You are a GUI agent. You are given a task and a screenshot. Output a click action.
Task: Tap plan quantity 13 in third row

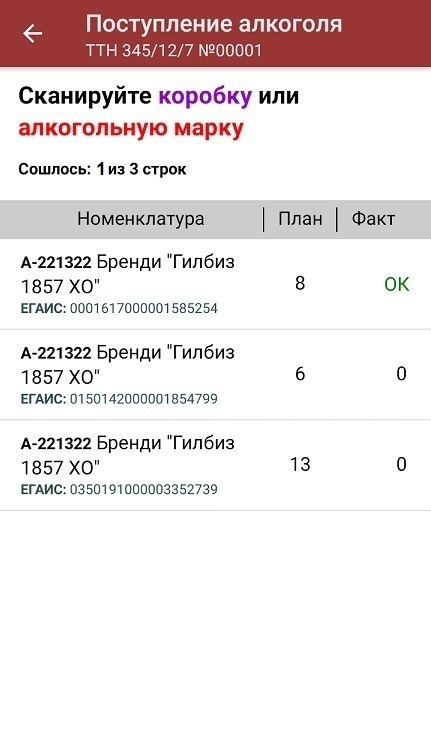[x=300, y=464]
